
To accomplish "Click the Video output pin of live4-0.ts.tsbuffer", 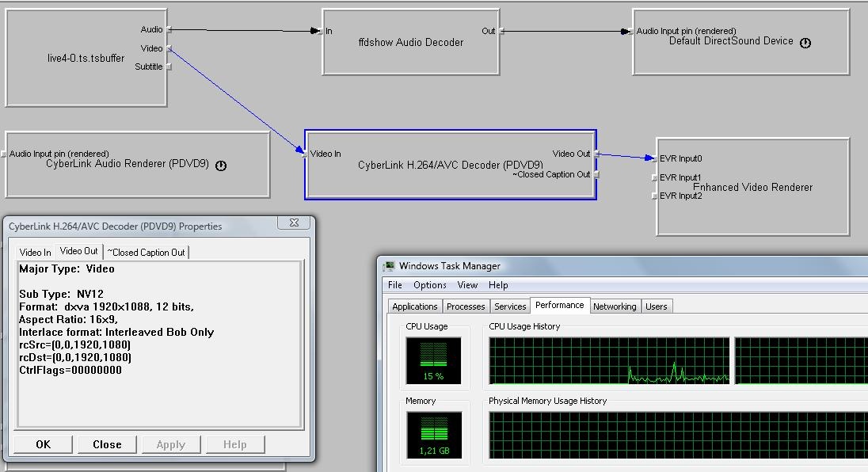I will 169,48.
